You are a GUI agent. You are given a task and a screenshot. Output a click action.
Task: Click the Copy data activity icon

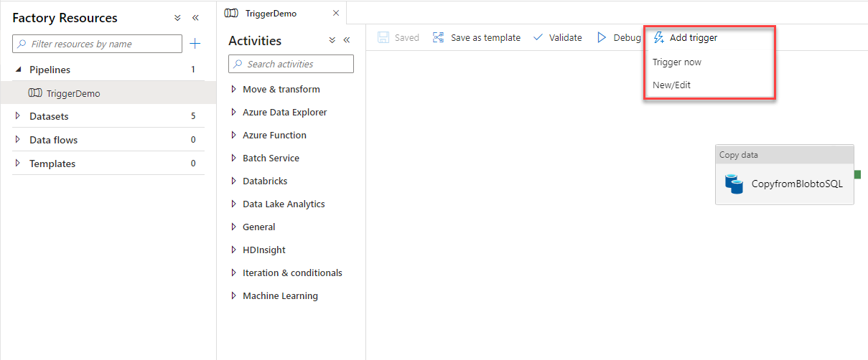click(x=734, y=184)
